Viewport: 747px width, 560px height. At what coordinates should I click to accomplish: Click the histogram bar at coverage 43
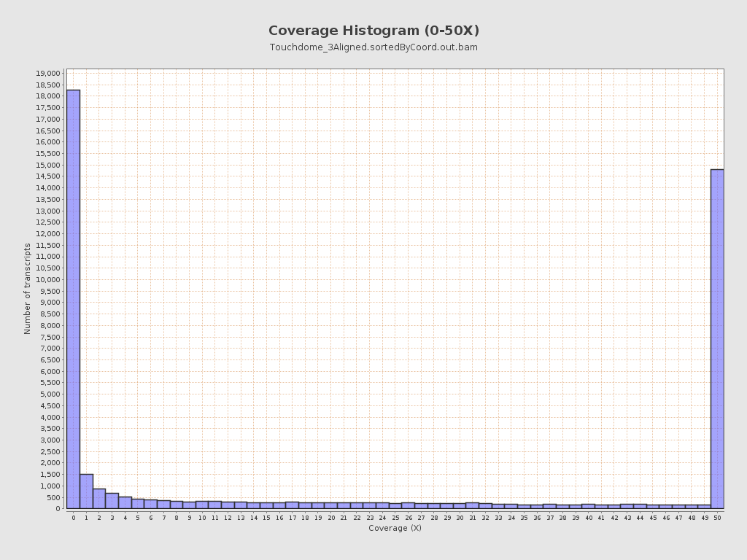click(x=627, y=506)
